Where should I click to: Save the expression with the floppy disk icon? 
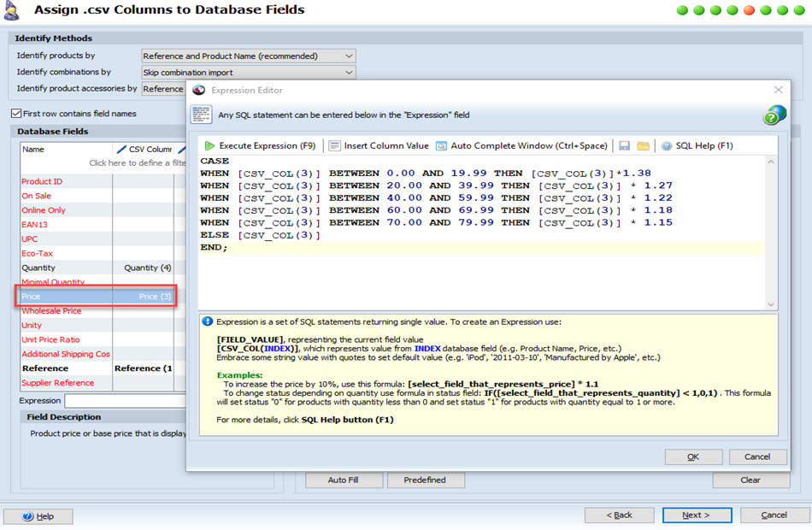[625, 145]
